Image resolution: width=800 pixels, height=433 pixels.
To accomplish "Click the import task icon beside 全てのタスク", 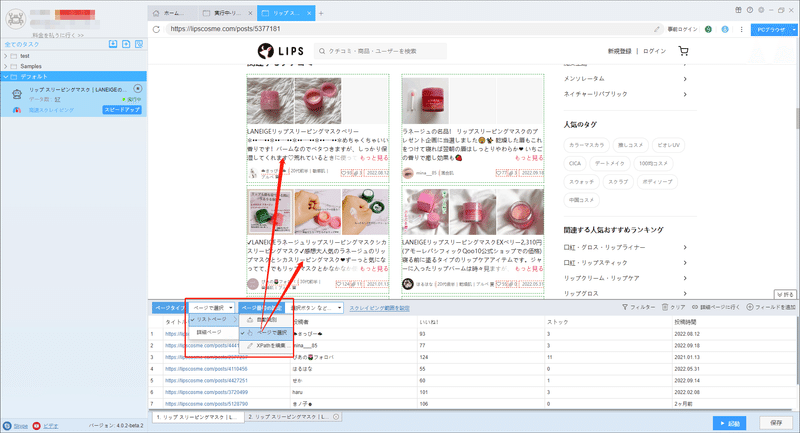I will 113,44.
